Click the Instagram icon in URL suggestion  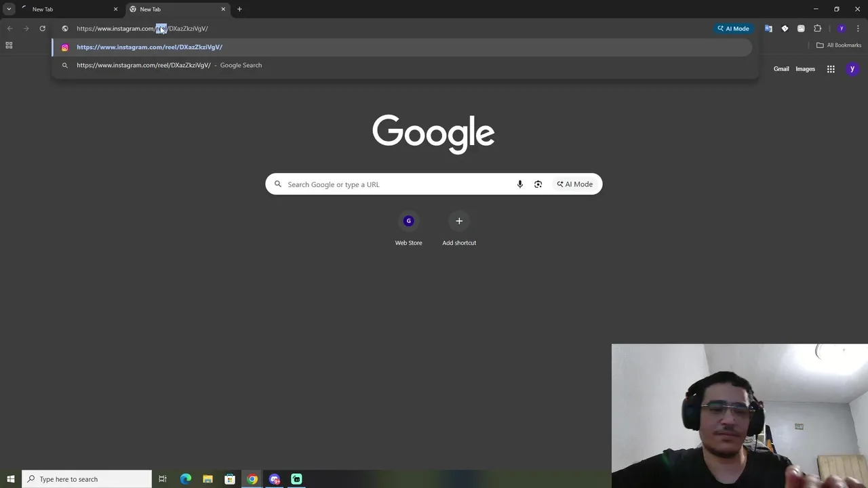[x=65, y=47]
